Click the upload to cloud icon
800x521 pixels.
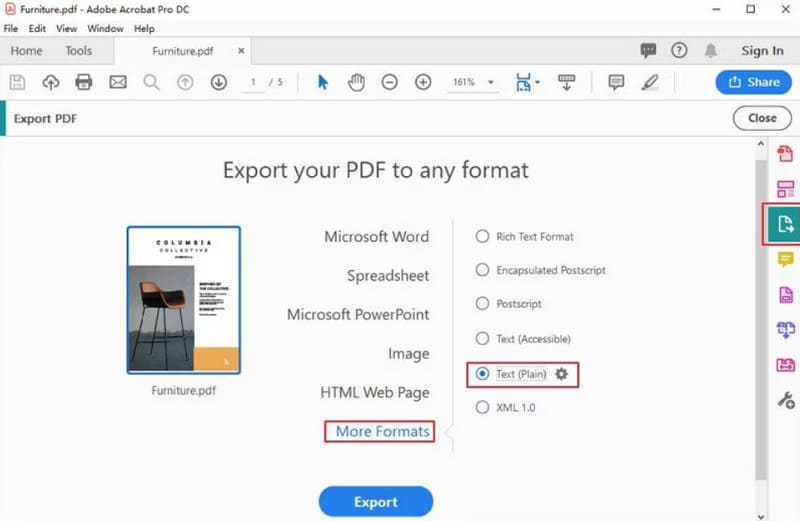click(x=51, y=82)
